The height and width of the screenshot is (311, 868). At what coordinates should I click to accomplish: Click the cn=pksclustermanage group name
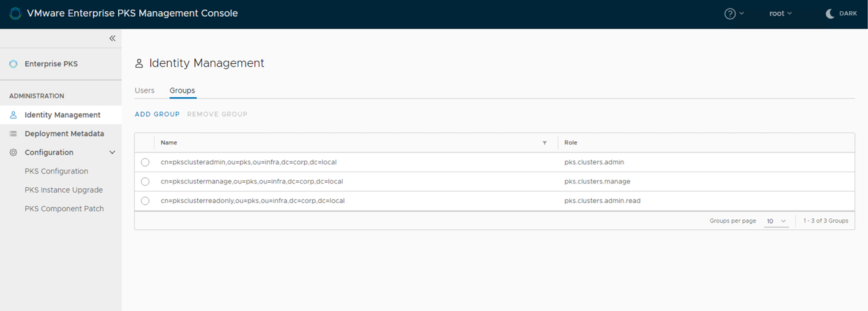252,182
